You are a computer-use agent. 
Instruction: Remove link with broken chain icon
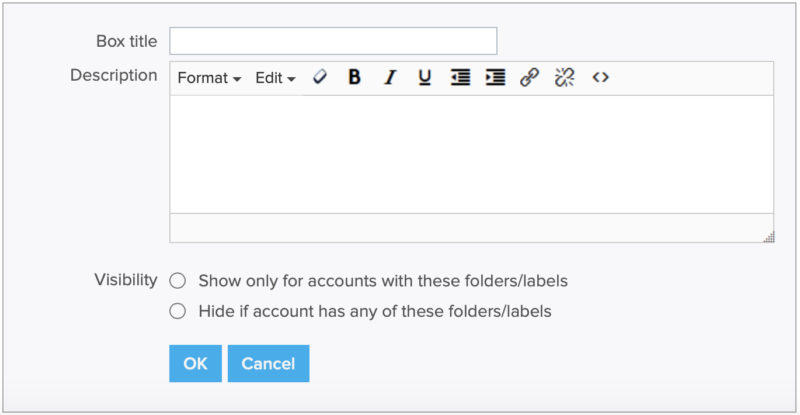point(565,78)
